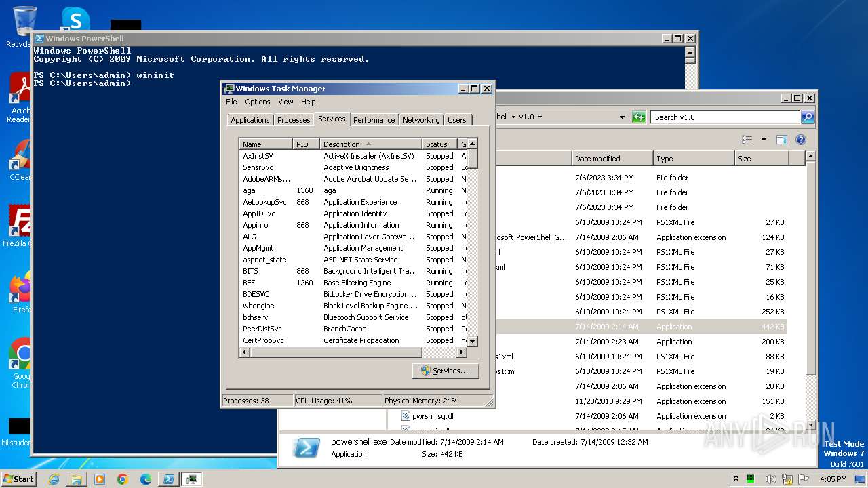This screenshot has width=868, height=488.
Task: Switch to PowerShell via taskbar icon
Action: pos(169,479)
